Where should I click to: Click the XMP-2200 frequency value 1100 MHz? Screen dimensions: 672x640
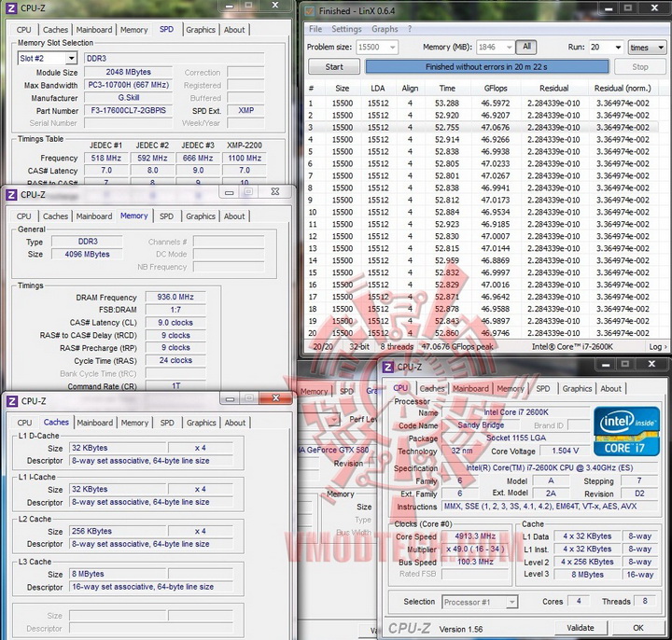click(x=245, y=158)
